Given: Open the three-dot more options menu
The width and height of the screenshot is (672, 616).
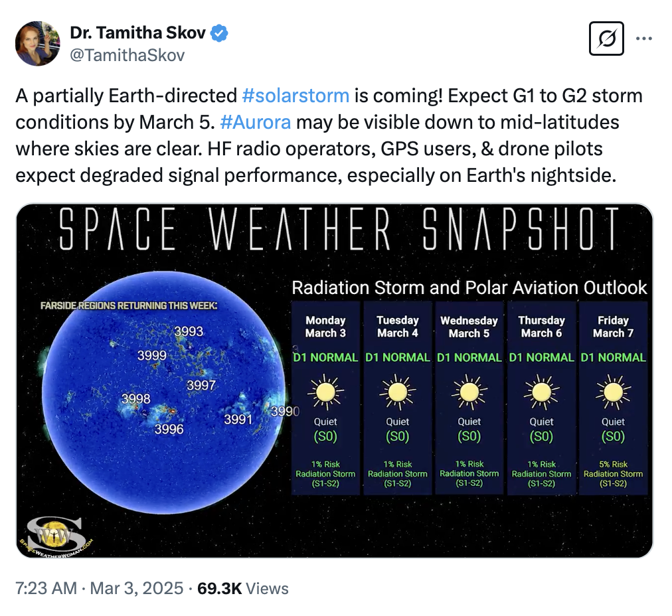Looking at the screenshot, I should tap(644, 38).
